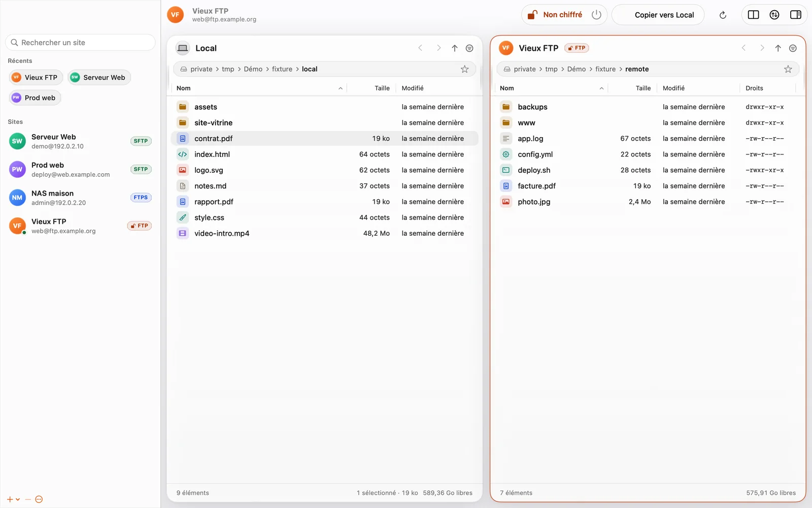Toggle the dual-pane split view
This screenshot has height=508, width=812.
point(754,15)
